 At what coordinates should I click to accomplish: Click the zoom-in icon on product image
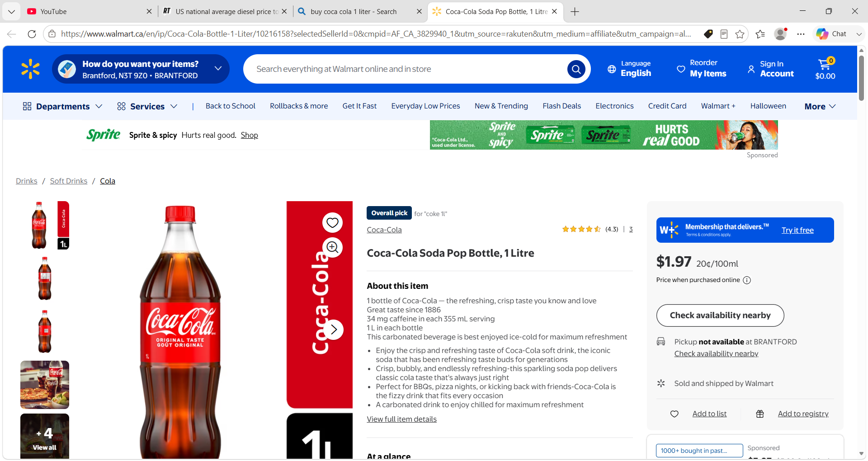(x=332, y=247)
